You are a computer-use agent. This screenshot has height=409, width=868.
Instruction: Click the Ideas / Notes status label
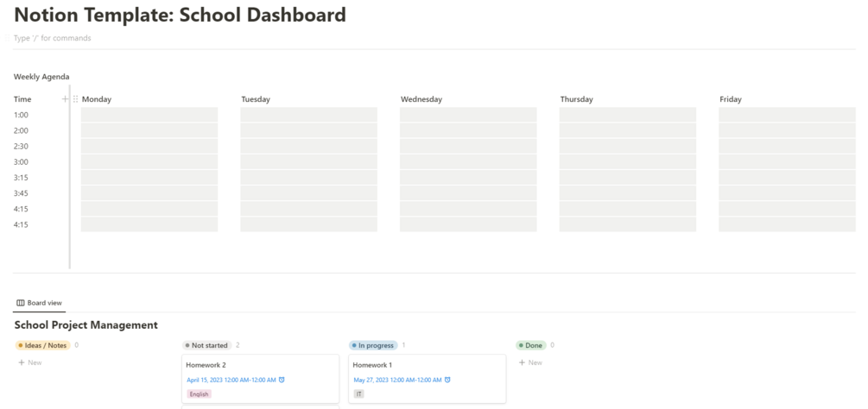pyautogui.click(x=43, y=345)
